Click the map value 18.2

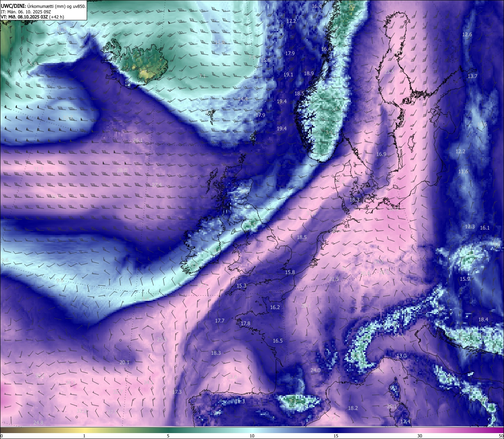tap(353, 408)
